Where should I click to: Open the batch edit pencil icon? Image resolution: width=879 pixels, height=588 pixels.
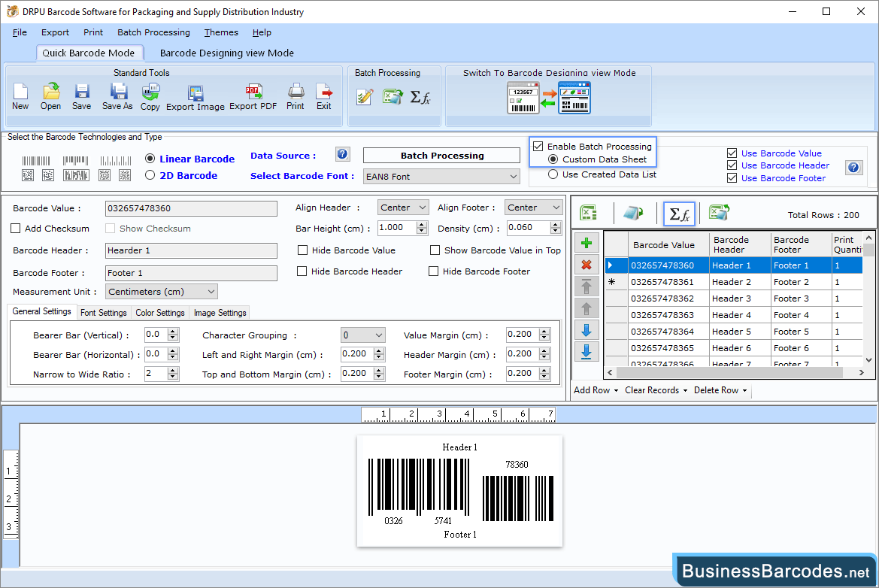[x=365, y=97]
